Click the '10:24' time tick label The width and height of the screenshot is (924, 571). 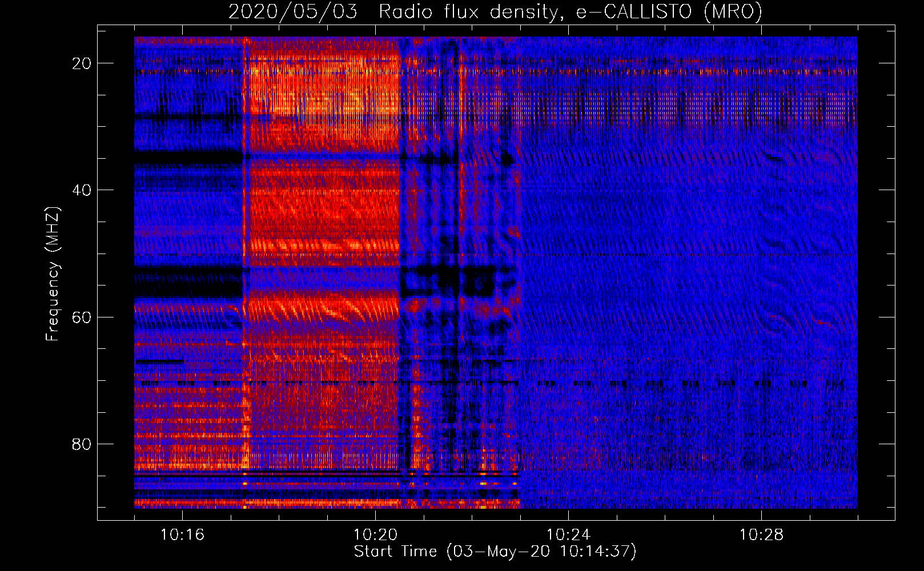point(568,534)
